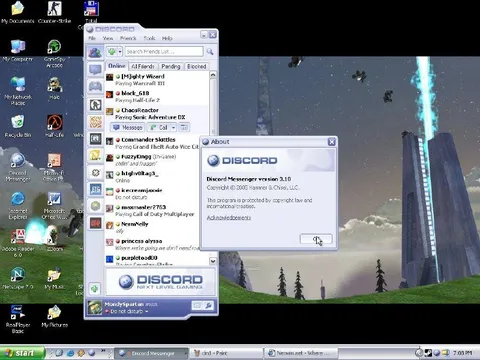
Task: Open settings wrench icon in user bar
Action: coord(208,305)
